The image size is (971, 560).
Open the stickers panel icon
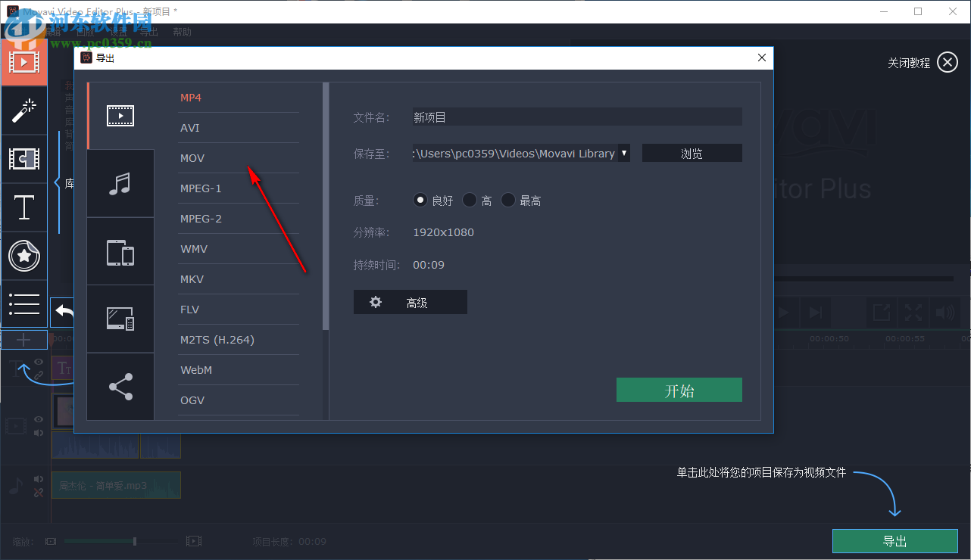[x=24, y=256]
